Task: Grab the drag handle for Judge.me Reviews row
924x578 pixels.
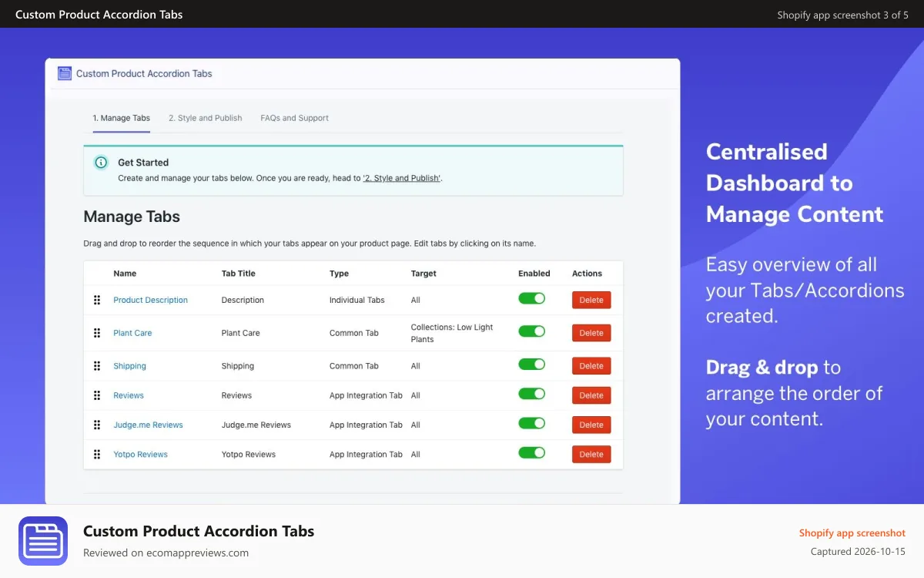Action: 97,425
